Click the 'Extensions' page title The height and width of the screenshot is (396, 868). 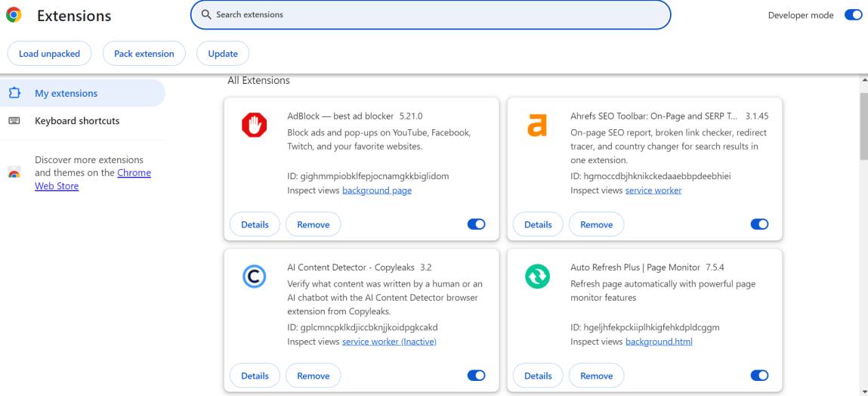[74, 16]
